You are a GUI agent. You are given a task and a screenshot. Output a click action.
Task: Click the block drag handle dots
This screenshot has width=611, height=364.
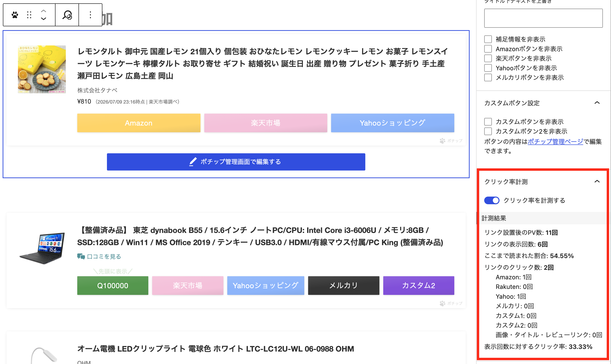29,15
